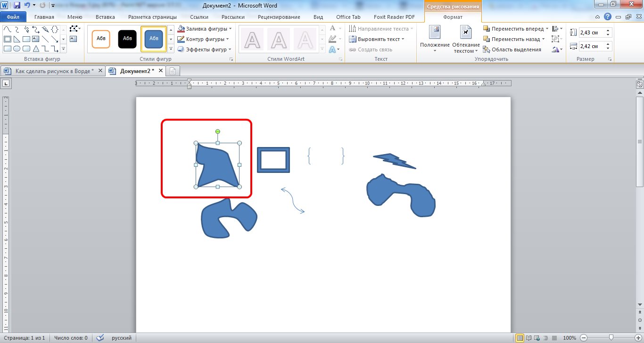Toggle ruler visibility above vertical scrollbar

tap(640, 84)
